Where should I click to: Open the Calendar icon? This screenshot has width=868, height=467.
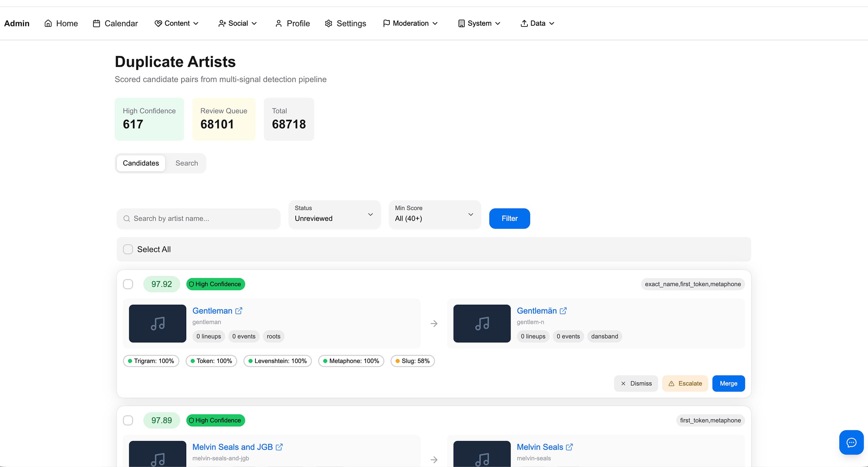coord(96,23)
